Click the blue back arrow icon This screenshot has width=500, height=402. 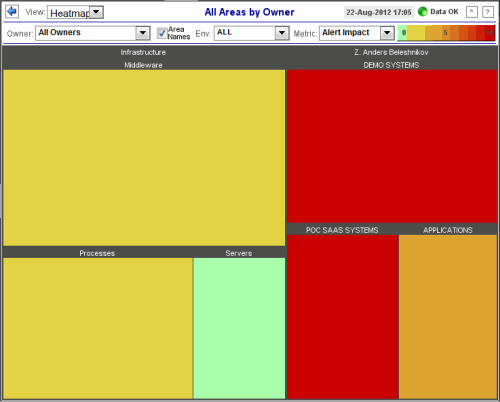tap(12, 12)
